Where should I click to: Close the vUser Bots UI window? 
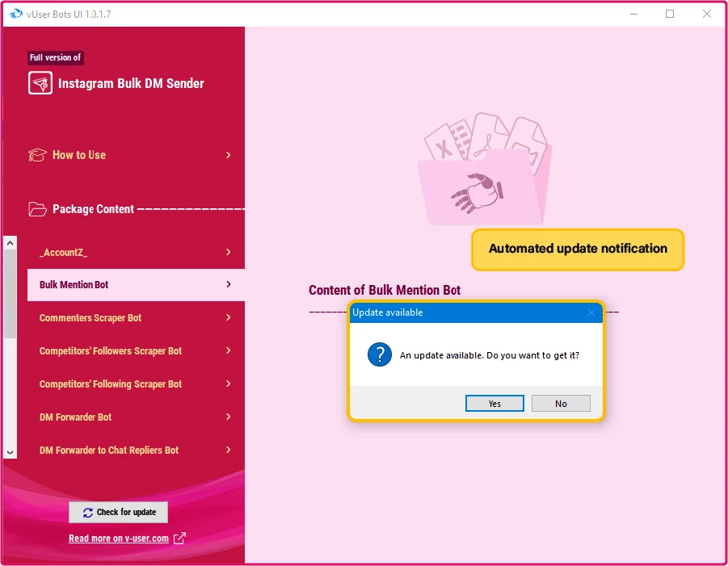707,14
